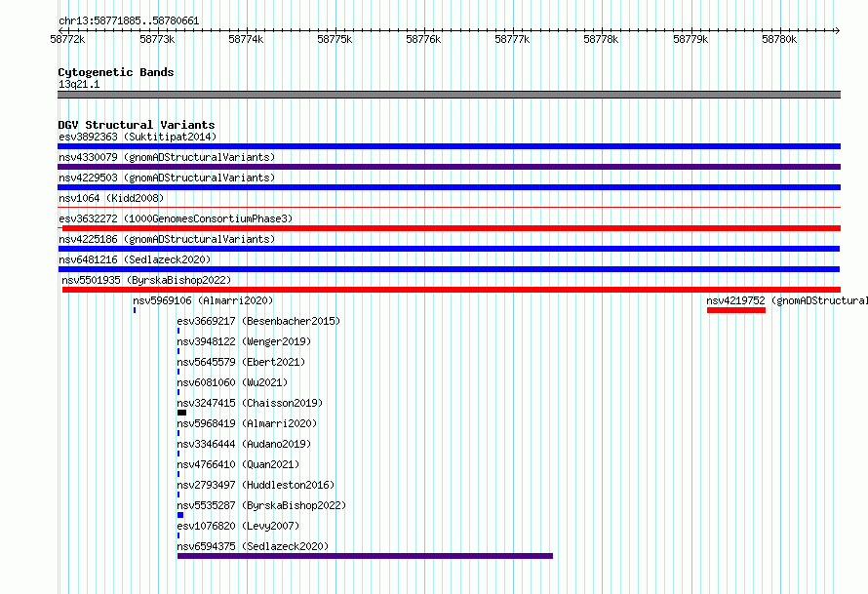Image resolution: width=868 pixels, height=594 pixels.
Task: Open the nsv1064 (Kidd2008) variant
Action: pos(111,198)
